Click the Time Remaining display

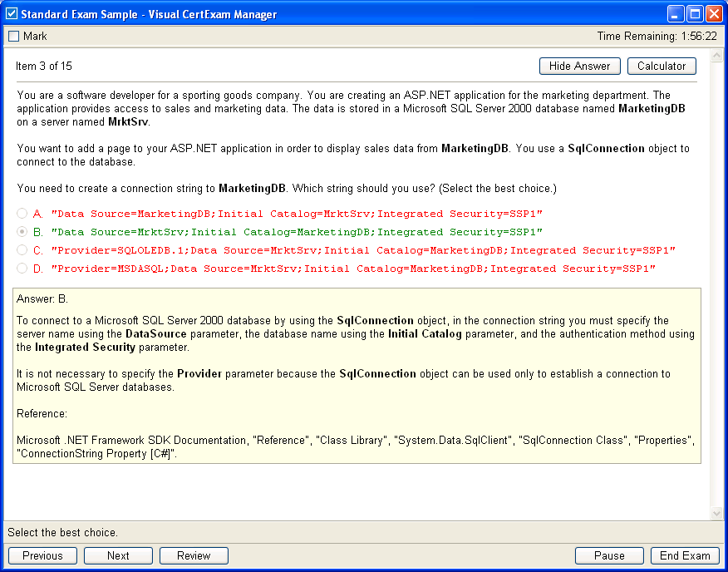tap(657, 37)
